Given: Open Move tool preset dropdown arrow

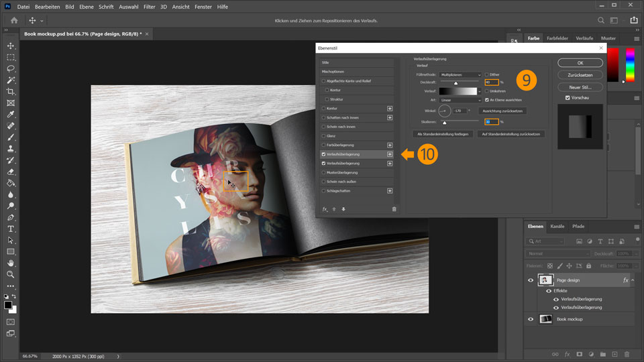Looking at the screenshot, I should click(x=42, y=21).
